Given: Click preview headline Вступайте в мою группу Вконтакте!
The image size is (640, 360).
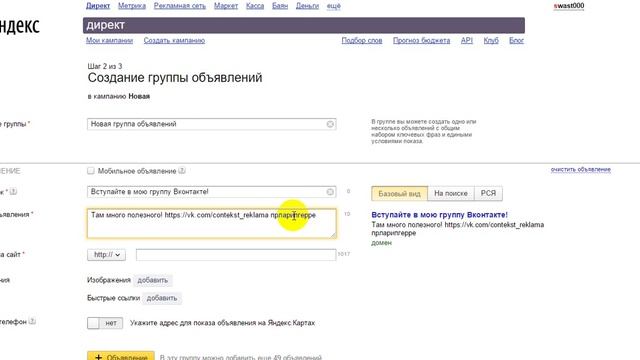Looking at the screenshot, I should click(440, 215).
